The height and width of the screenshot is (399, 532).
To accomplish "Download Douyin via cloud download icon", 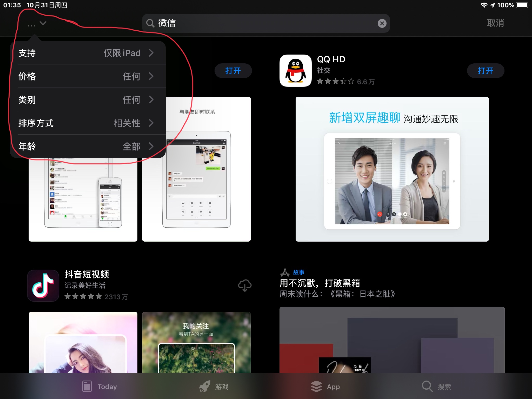I will click(244, 285).
